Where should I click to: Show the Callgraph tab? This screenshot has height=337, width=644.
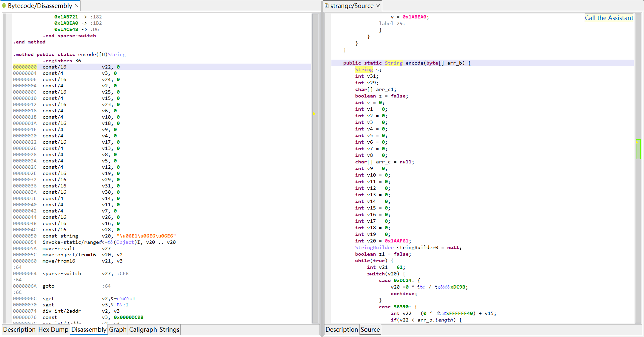pos(143,330)
